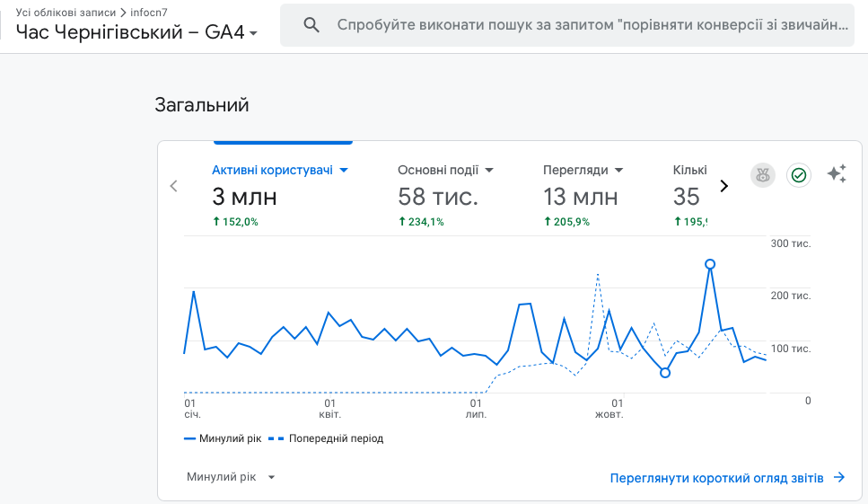
Task: Open Переглянути короткий огляд звітів link
Action: (x=727, y=478)
